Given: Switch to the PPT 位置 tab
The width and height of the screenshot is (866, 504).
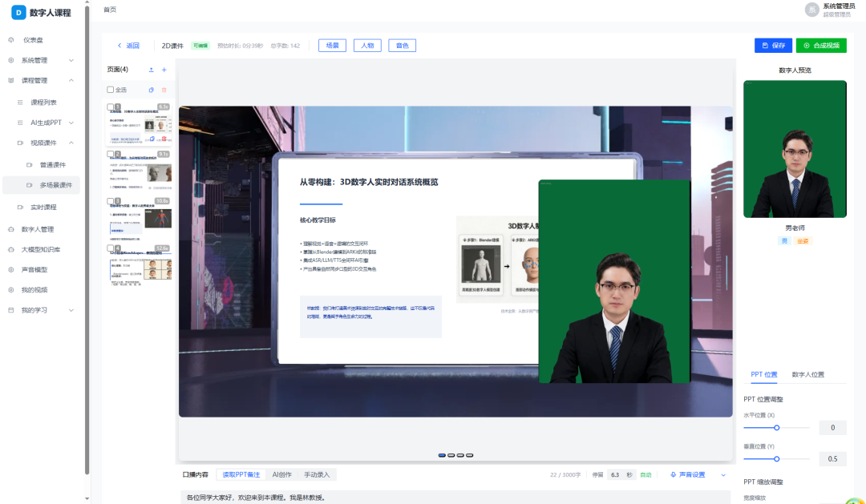Looking at the screenshot, I should point(764,374).
